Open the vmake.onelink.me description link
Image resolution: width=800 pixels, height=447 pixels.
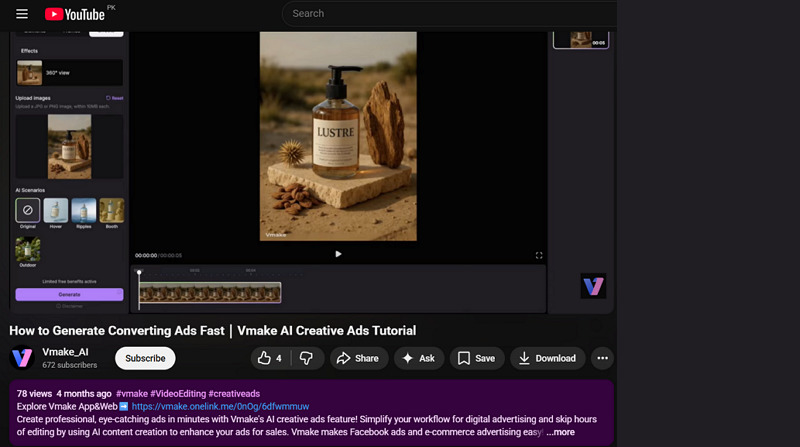point(220,407)
